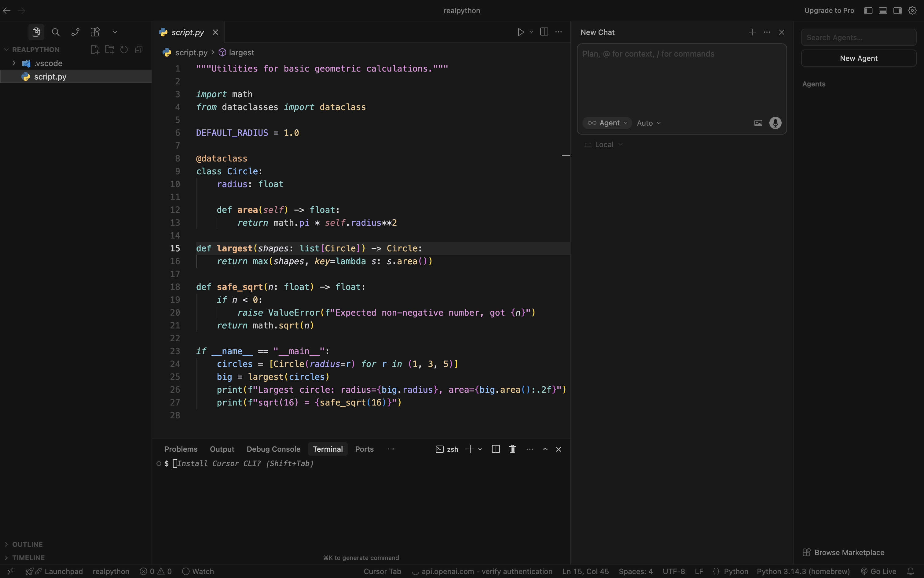This screenshot has height=578, width=924.
Task: Attach an image to the chat
Action: [758, 123]
